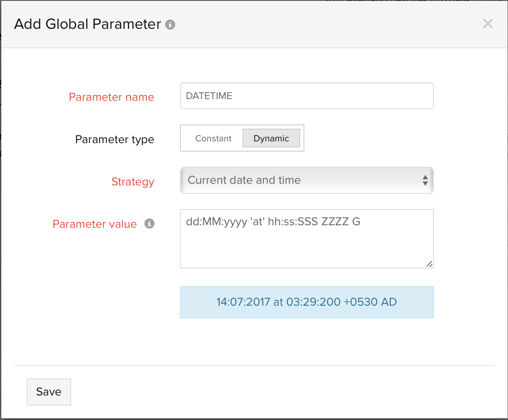
Task: Click the red Parameter value label
Action: point(94,224)
